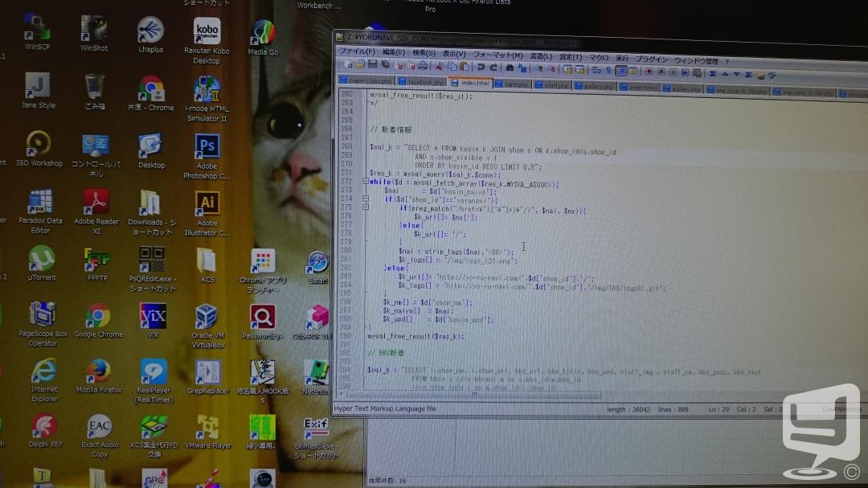Switch to the staff.php tab
Screen dimensions: 868x488
(x=551, y=84)
